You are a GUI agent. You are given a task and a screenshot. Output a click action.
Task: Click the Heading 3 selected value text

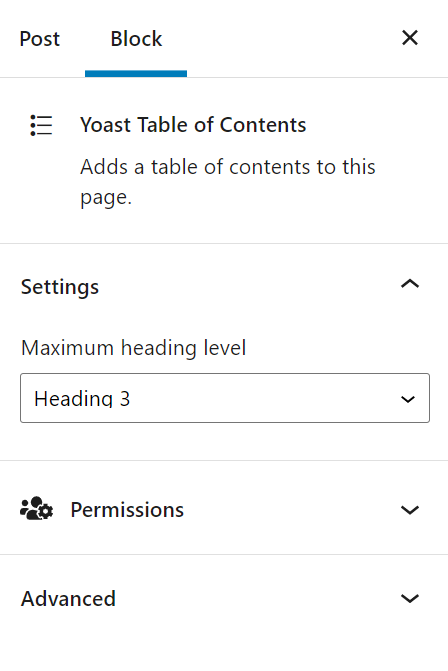[82, 399]
